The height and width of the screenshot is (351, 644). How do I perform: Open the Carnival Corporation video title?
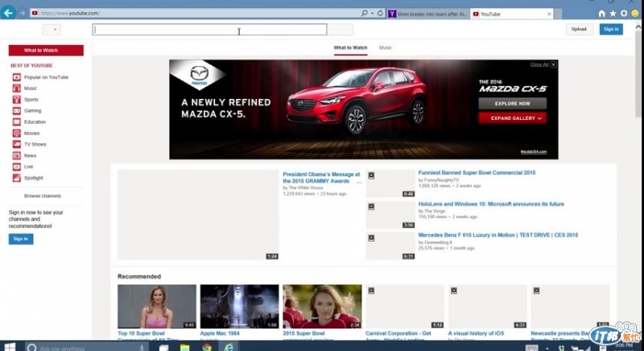[x=398, y=336]
